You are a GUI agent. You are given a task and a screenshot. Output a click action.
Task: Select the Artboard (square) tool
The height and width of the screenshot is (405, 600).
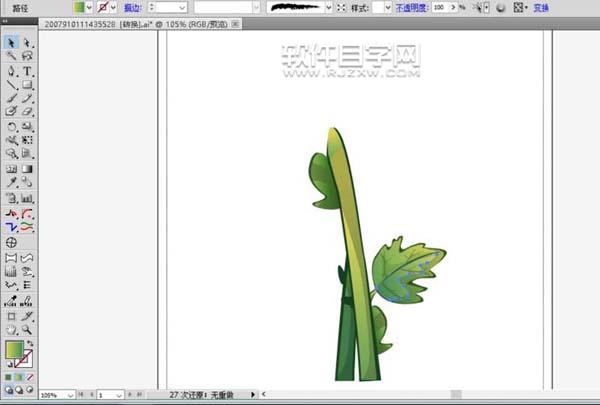click(x=11, y=316)
